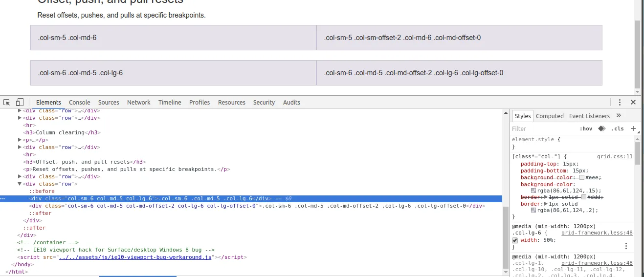The height and width of the screenshot is (277, 644).
Task: Select the div with col-md-offset-2 class
Action: click(x=257, y=206)
